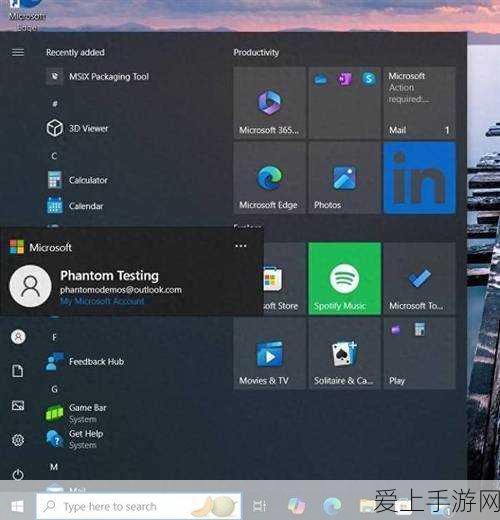Jump to letter G section header

(54, 389)
